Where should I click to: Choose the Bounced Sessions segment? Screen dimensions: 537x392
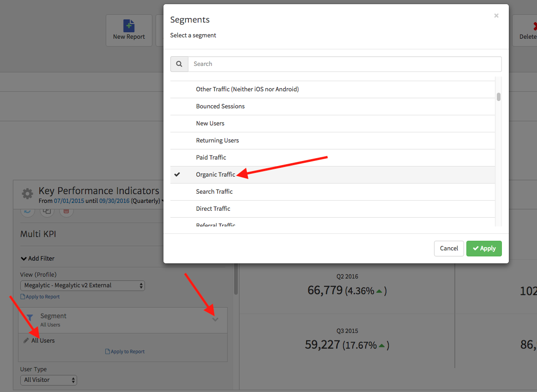(220, 107)
